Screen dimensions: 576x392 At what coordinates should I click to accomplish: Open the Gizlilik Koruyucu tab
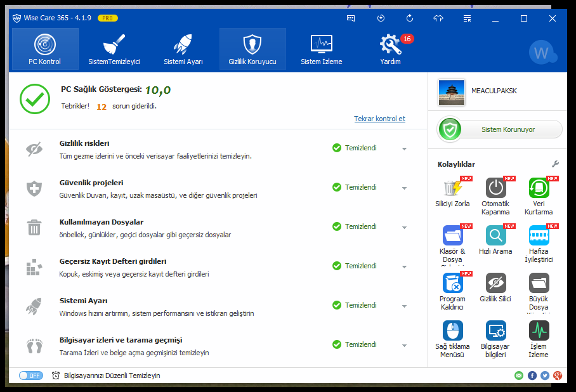[x=252, y=49]
